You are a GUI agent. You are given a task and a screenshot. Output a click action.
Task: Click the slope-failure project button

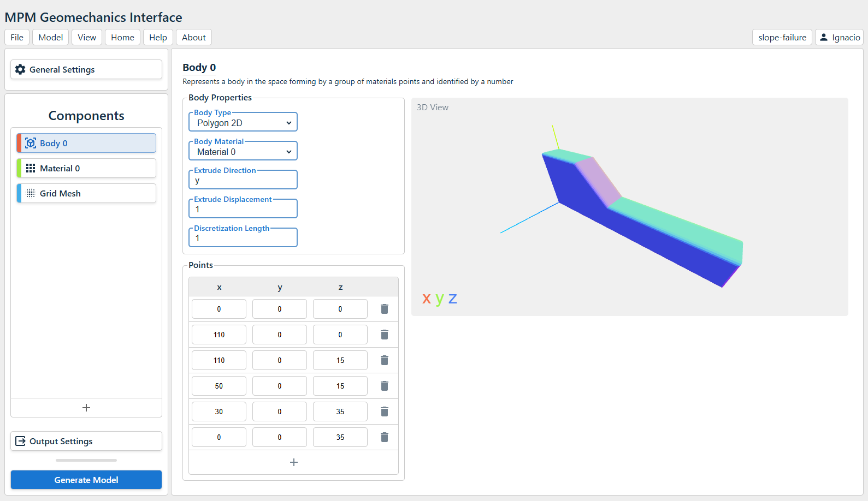(x=782, y=37)
